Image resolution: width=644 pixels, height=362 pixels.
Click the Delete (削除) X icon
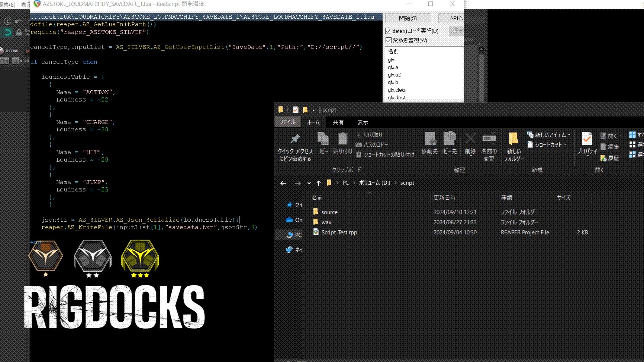(470, 139)
